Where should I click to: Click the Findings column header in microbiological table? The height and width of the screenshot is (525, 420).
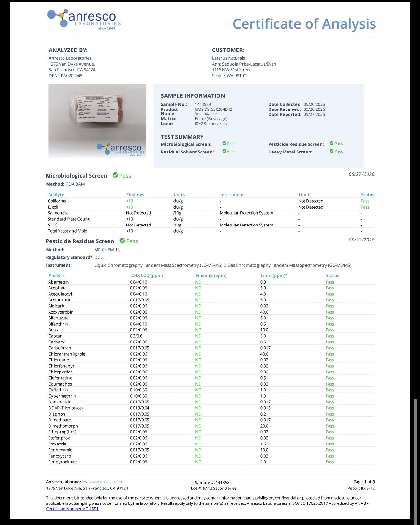[x=135, y=195]
